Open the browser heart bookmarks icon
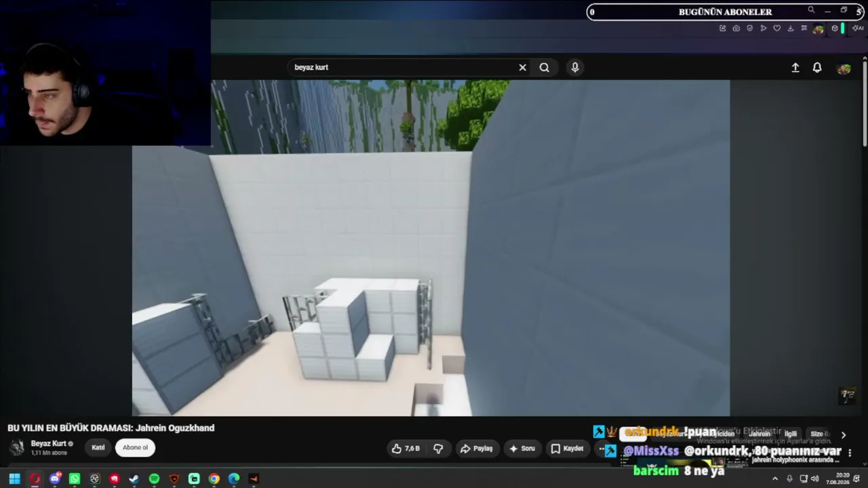 pyautogui.click(x=777, y=28)
